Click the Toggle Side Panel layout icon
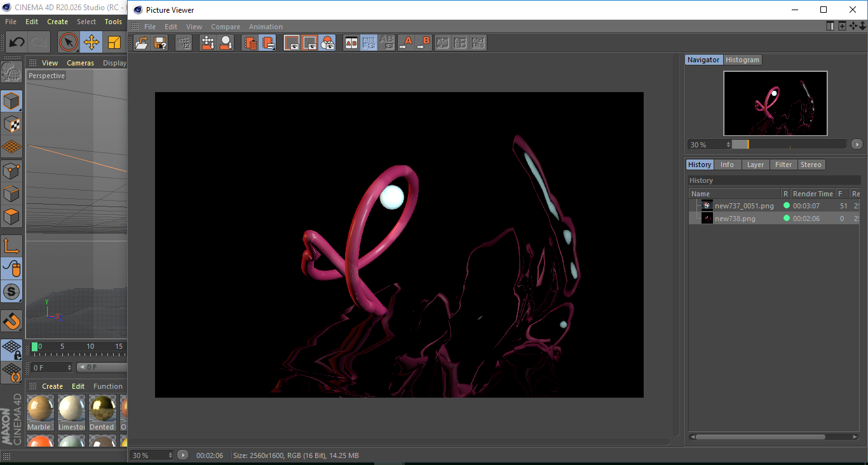 pos(830,26)
